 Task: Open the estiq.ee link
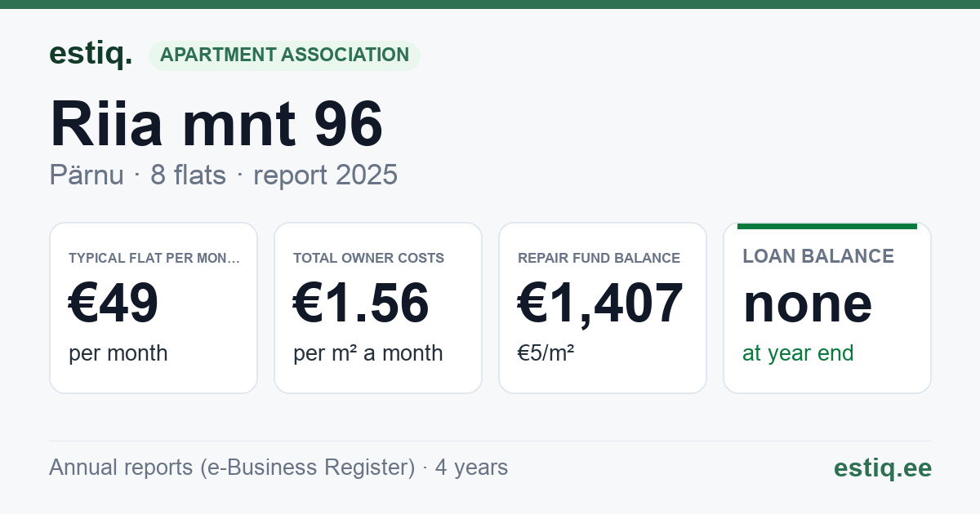883,467
